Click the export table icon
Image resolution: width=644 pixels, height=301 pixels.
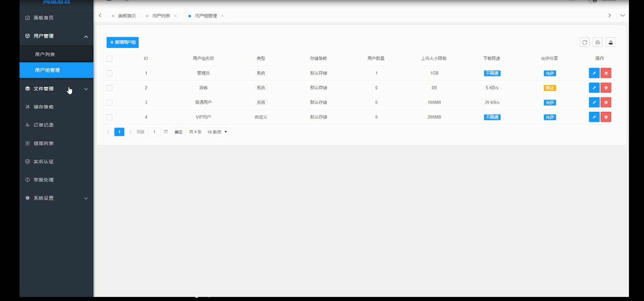(610, 43)
